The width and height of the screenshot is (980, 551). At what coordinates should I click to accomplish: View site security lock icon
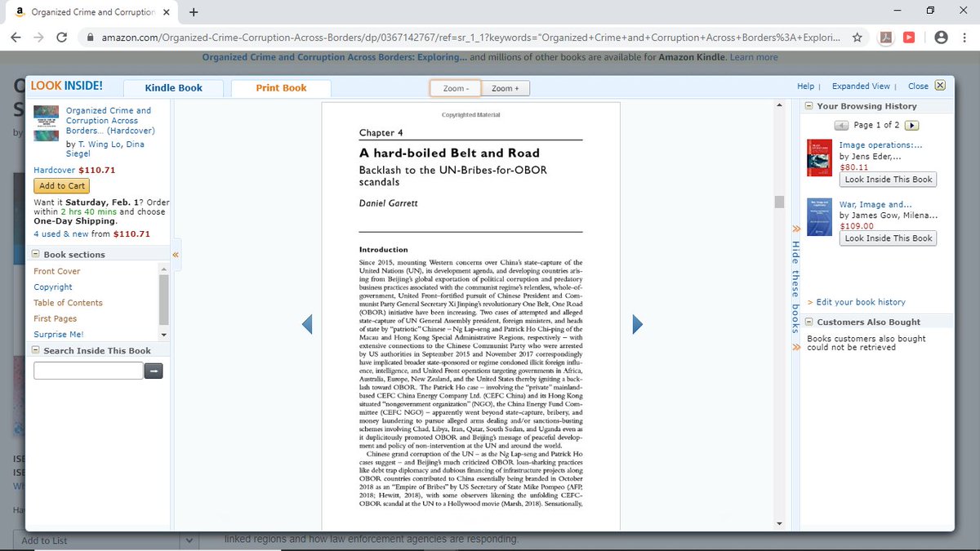89,38
